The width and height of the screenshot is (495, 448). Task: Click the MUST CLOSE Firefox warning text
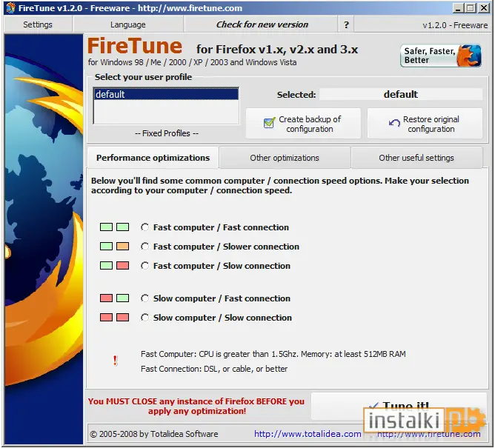(x=196, y=406)
